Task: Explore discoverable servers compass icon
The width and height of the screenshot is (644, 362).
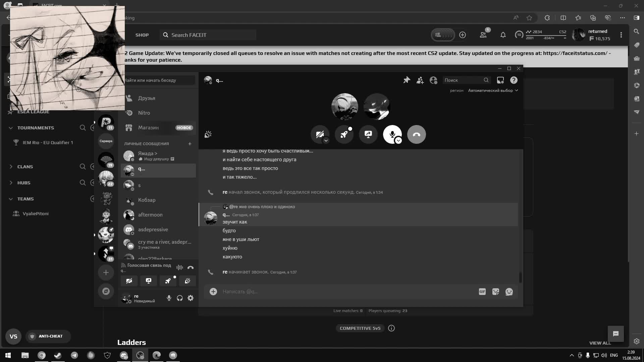Action: [x=106, y=291]
